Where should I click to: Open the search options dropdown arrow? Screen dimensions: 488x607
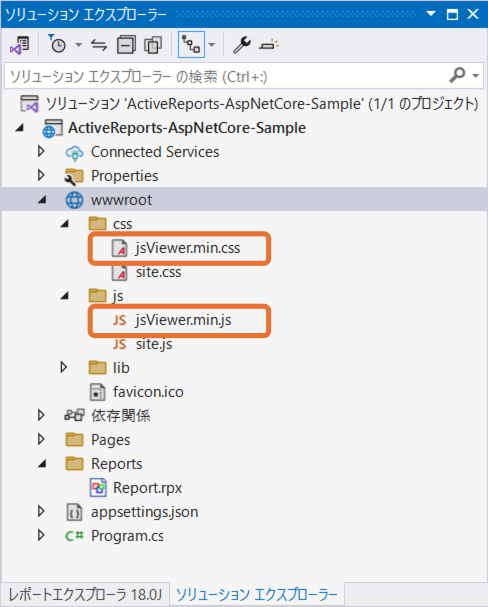tap(476, 75)
